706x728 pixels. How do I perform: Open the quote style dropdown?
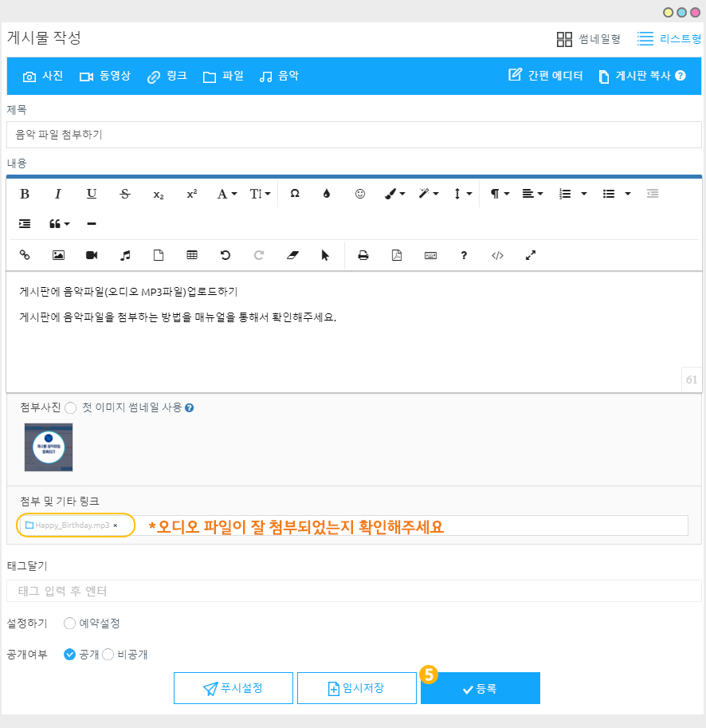click(x=60, y=224)
